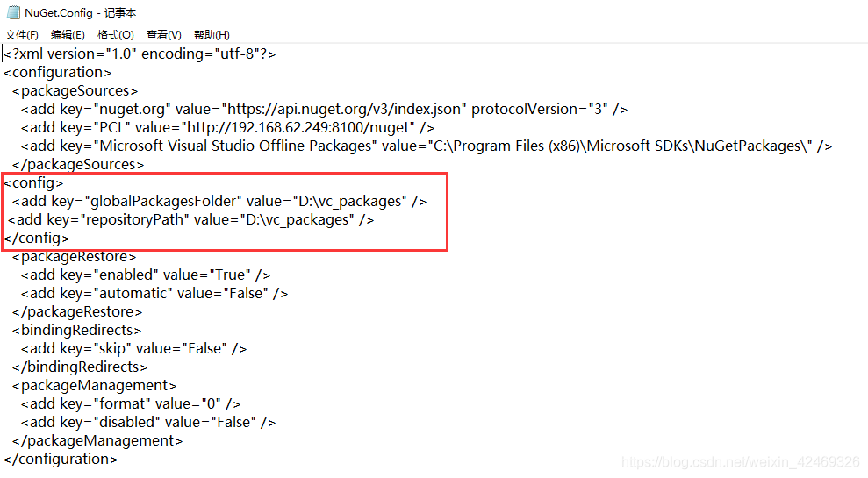This screenshot has height=478, width=868.
Task: Open the 编辑(E) menu
Action: [68, 35]
